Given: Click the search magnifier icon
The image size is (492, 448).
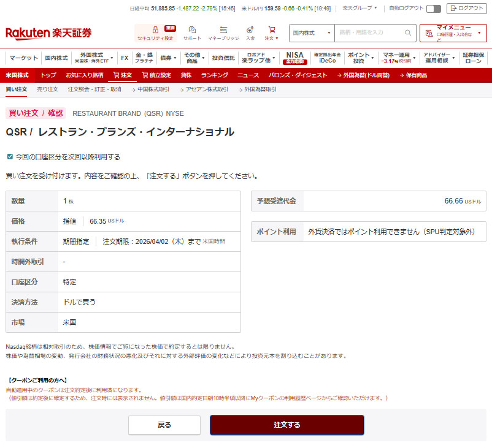Looking at the screenshot, I should 408,33.
